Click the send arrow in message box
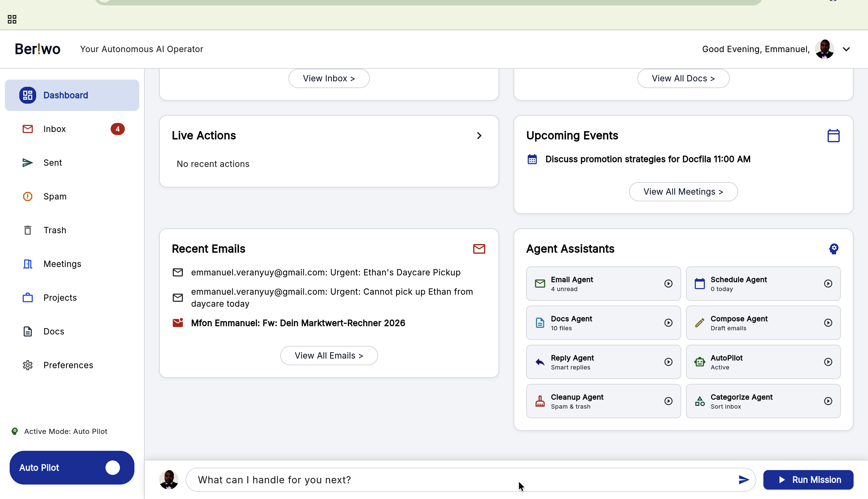Viewport: 868px width, 499px height. pos(743,480)
